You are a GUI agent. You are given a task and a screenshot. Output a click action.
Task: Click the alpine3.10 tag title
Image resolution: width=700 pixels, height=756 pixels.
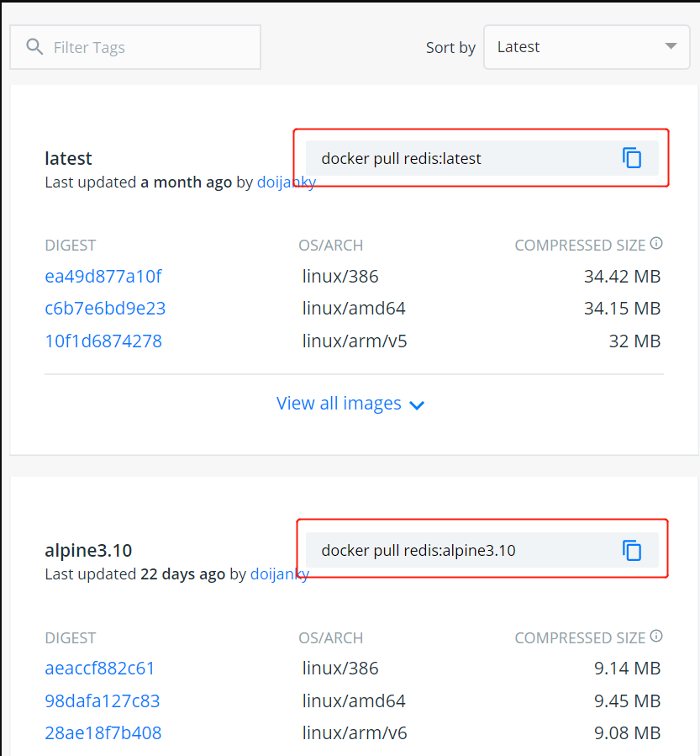click(88, 551)
